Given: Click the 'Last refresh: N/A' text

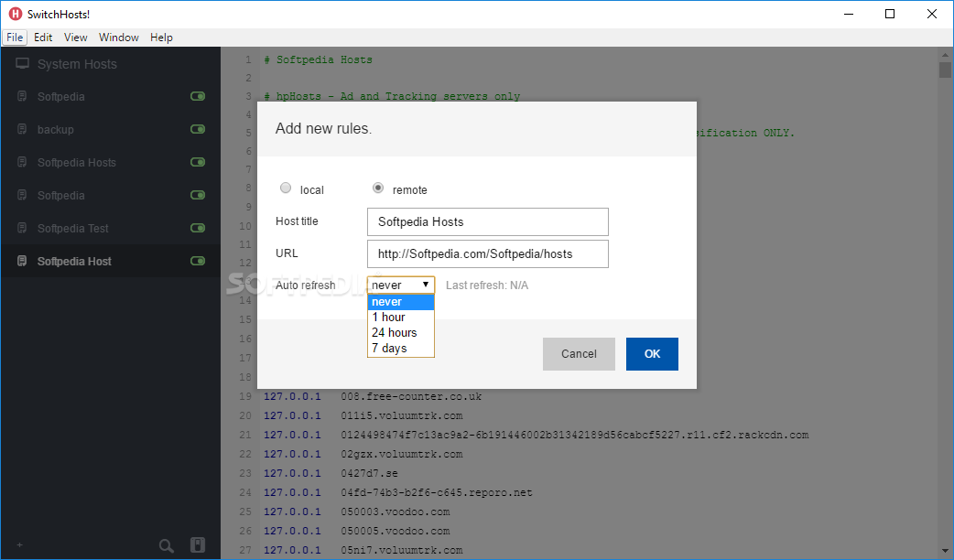Looking at the screenshot, I should 487,285.
